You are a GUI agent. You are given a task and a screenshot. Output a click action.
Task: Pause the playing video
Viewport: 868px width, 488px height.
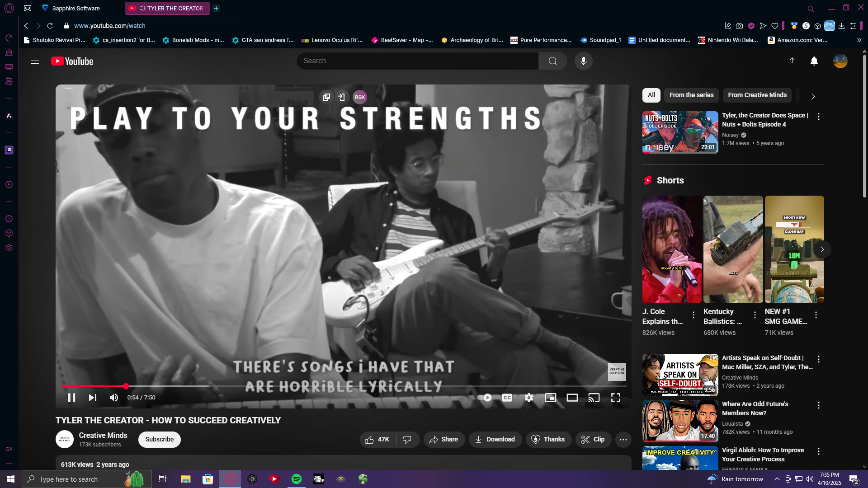pos(71,398)
